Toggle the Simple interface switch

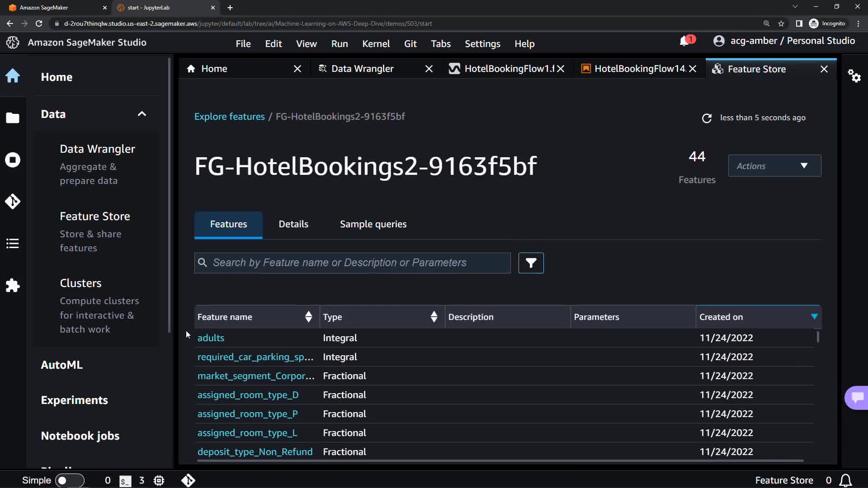(x=69, y=480)
